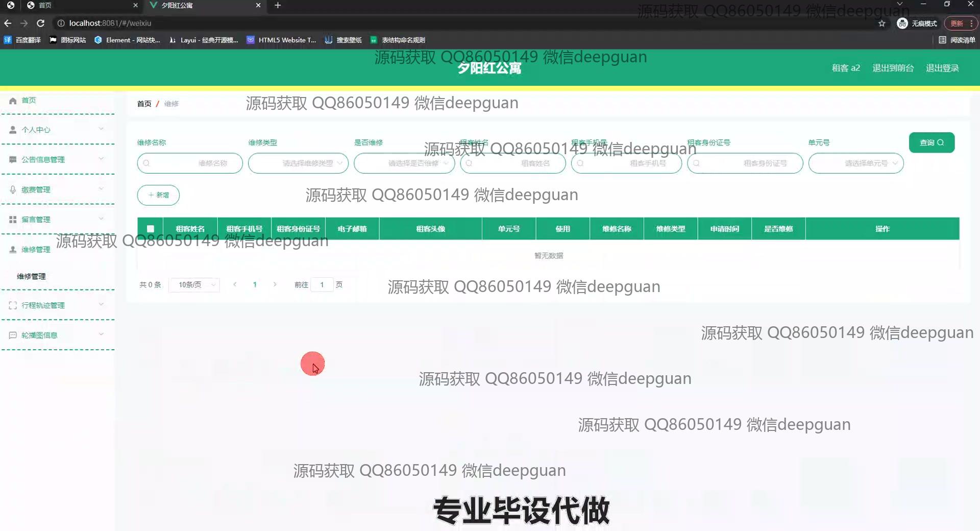Expand the 缴费管理 menu chevron

(101, 188)
